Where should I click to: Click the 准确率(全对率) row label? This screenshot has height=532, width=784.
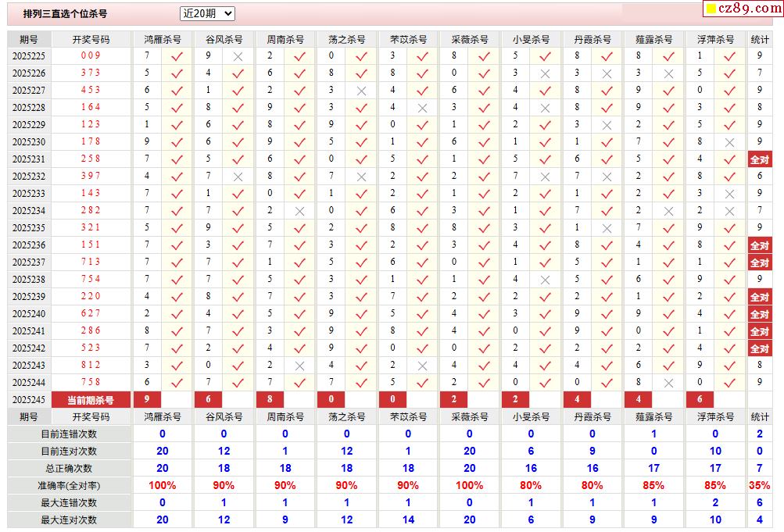pyautogui.click(x=69, y=486)
